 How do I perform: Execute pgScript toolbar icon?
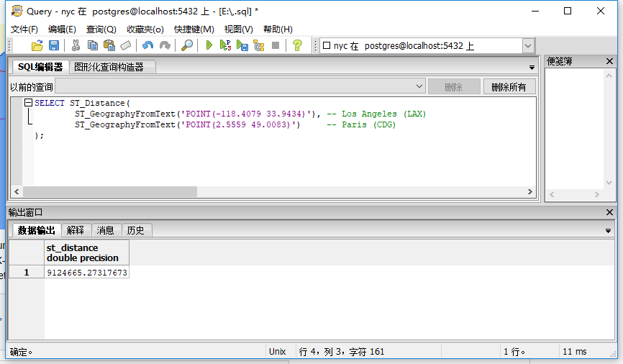pyautogui.click(x=225, y=46)
